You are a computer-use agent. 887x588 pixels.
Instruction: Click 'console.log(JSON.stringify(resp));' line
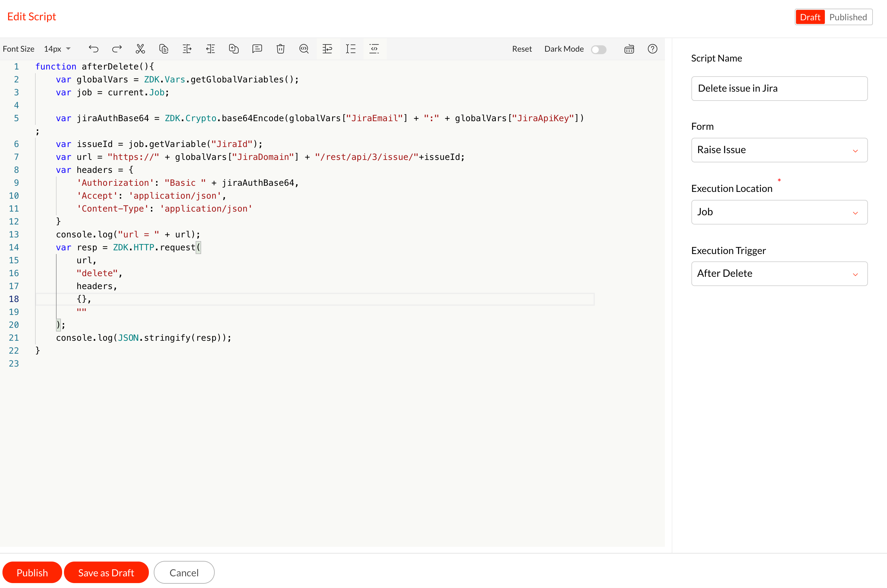[x=144, y=337]
